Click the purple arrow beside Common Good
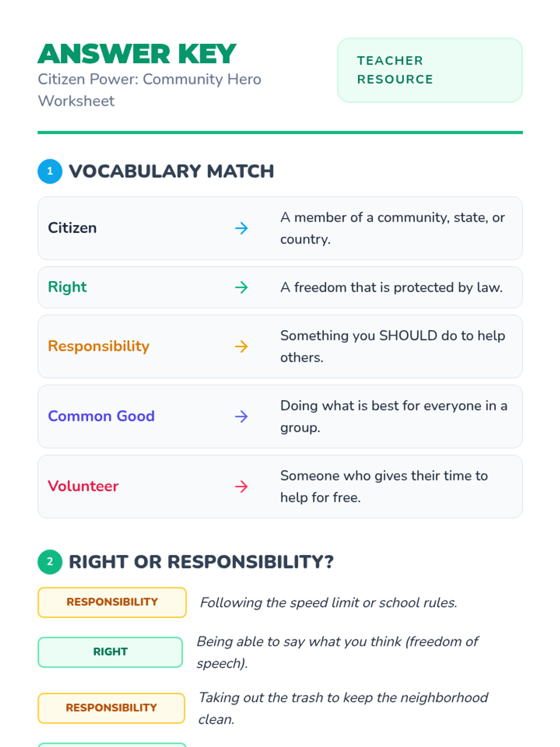Viewport: 560px width, 747px height. (x=241, y=416)
